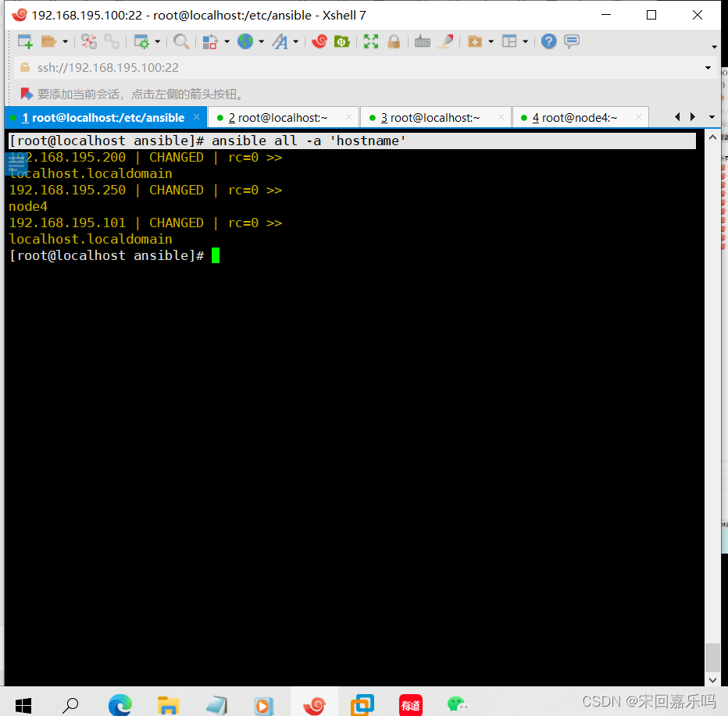Close tab 3 root@localhost
728x716 pixels.
(x=501, y=117)
